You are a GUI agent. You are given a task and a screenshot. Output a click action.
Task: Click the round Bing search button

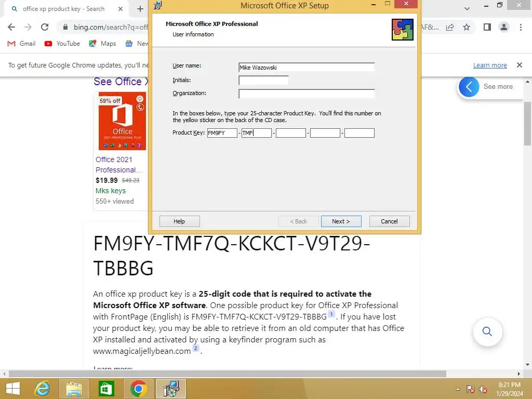[487, 331]
